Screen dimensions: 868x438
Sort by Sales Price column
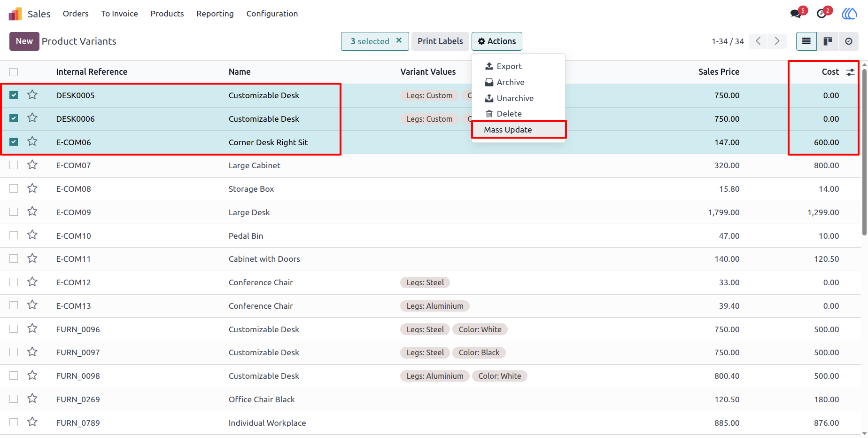click(x=719, y=72)
